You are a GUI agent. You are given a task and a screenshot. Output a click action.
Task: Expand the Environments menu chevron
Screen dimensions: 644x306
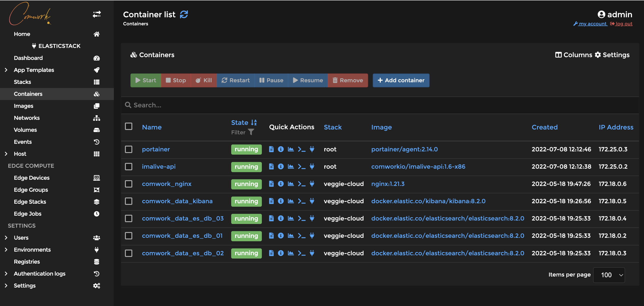click(x=6, y=250)
